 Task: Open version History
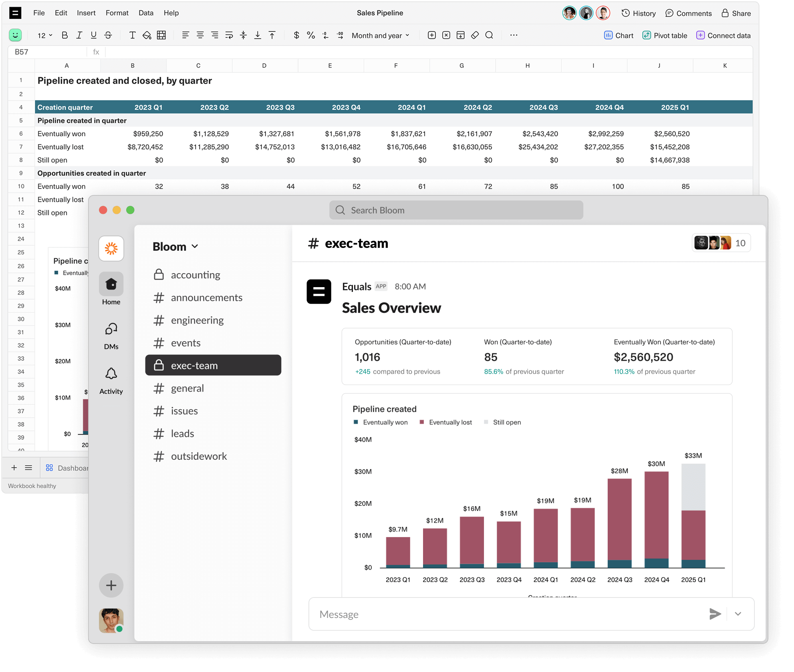tap(638, 13)
